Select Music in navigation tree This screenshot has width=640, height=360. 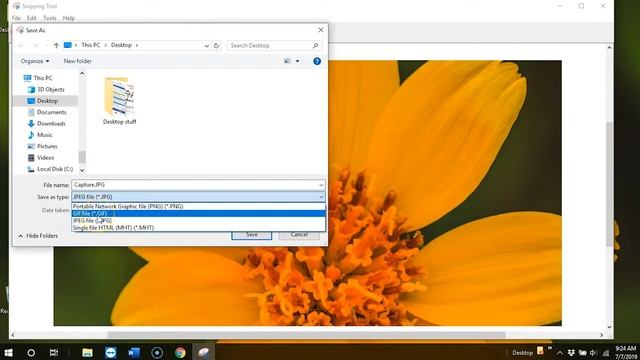pos(44,135)
